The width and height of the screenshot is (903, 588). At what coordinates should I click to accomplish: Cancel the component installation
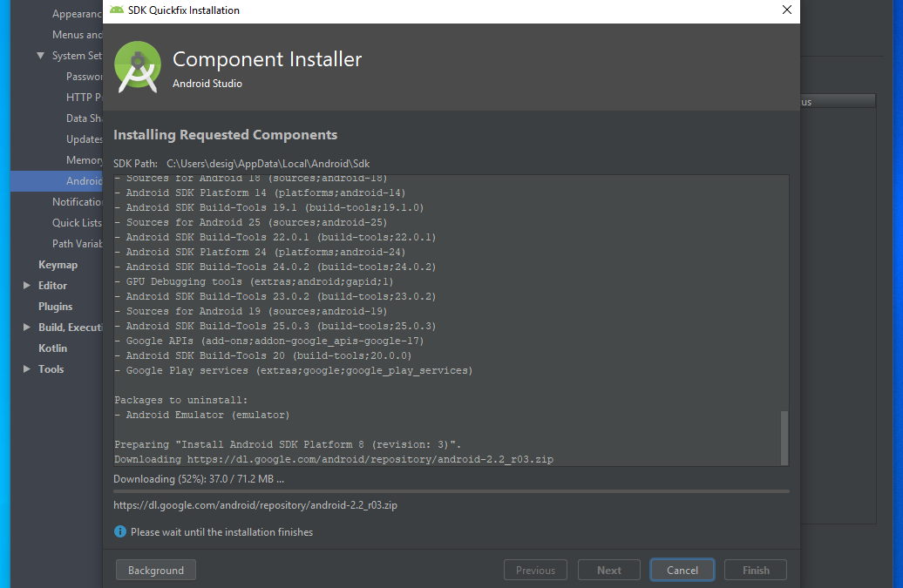(682, 571)
